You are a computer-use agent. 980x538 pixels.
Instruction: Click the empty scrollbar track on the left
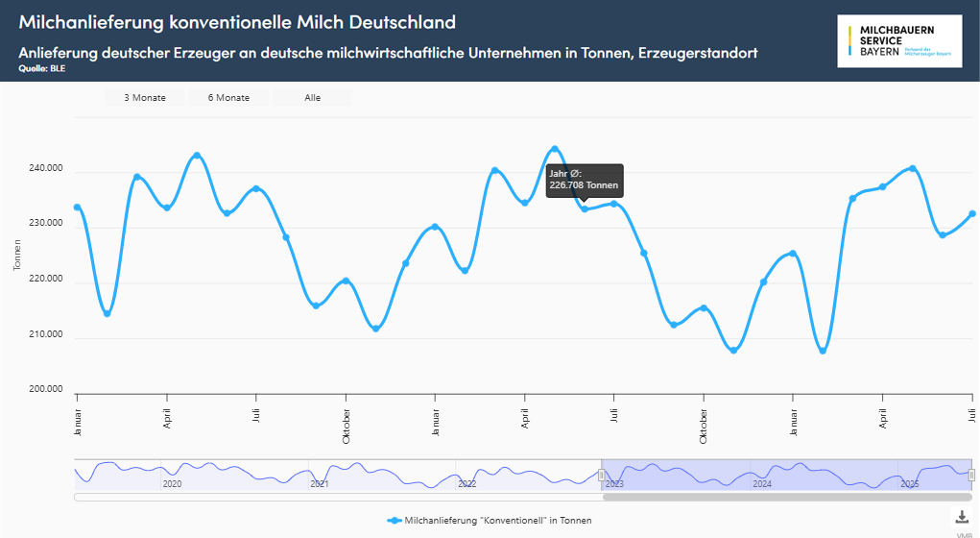336,497
